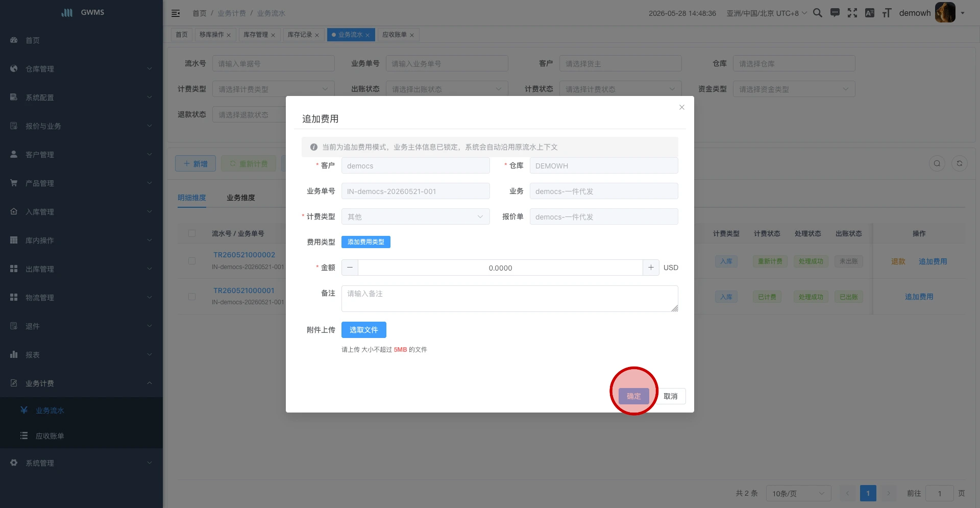Decrease amount with the minus button
980x508 pixels.
350,268
